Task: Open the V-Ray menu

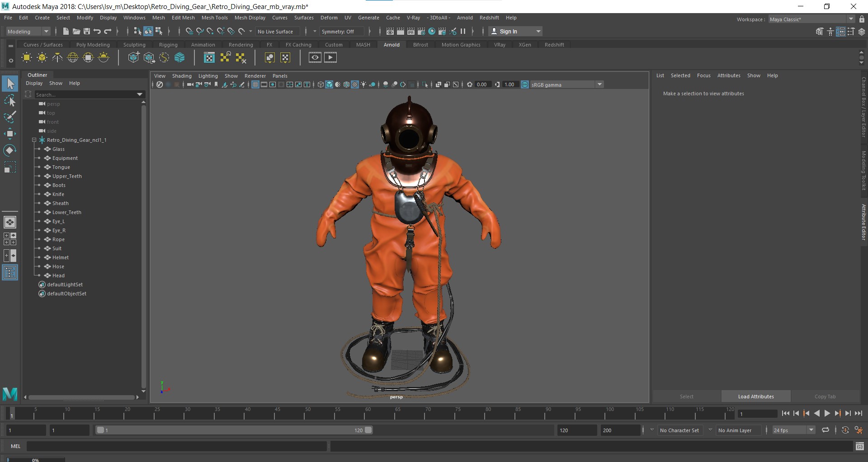Action: pyautogui.click(x=413, y=18)
